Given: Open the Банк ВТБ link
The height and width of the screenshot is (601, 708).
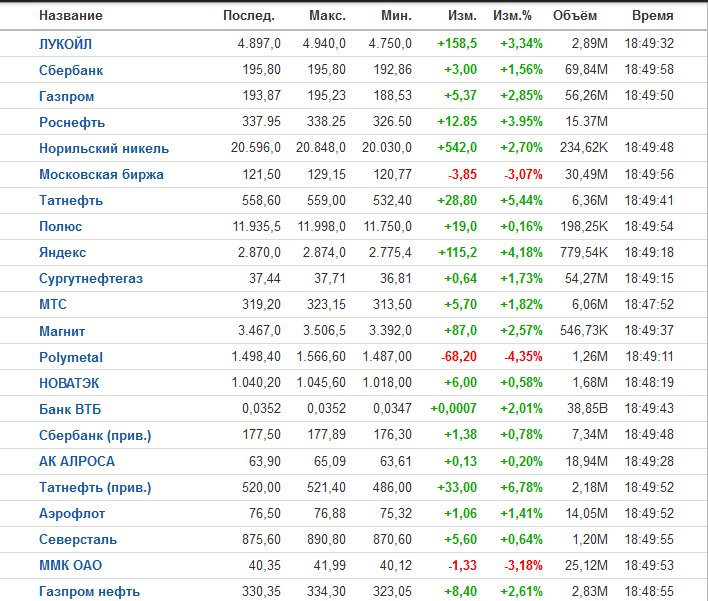Looking at the screenshot, I should pyautogui.click(x=70, y=409).
